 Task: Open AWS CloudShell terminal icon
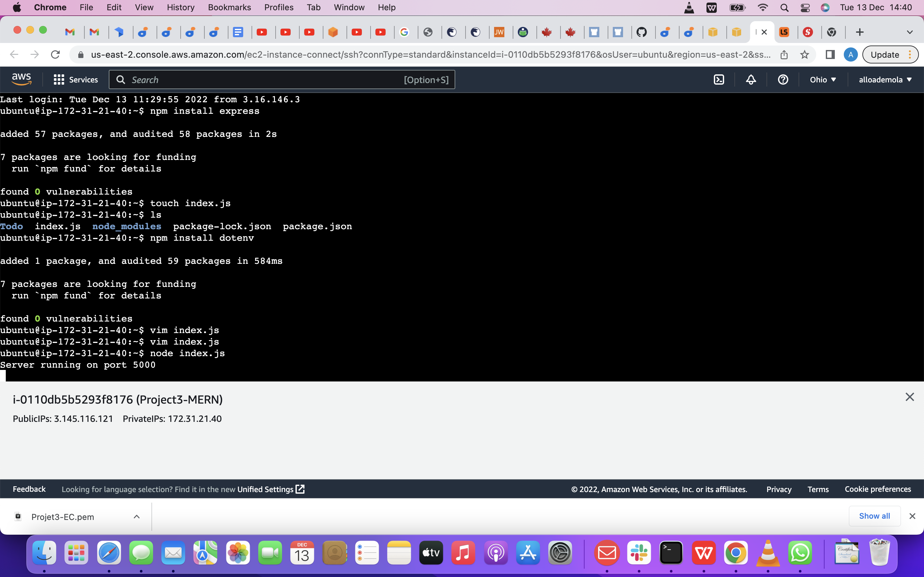[x=719, y=79]
